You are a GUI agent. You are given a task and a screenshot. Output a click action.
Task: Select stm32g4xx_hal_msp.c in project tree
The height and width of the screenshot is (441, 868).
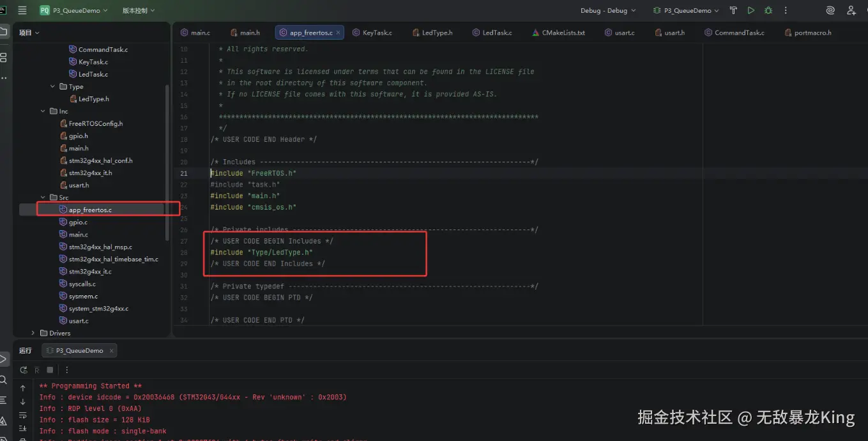(95, 247)
